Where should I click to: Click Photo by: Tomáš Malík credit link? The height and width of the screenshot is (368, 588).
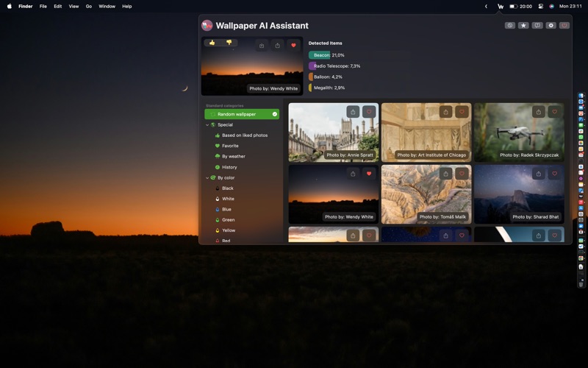click(442, 217)
